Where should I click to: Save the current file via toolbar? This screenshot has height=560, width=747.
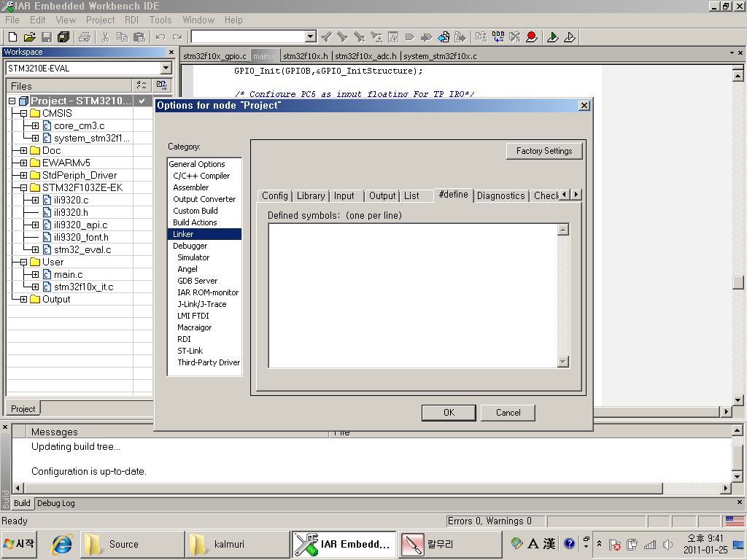coord(47,37)
